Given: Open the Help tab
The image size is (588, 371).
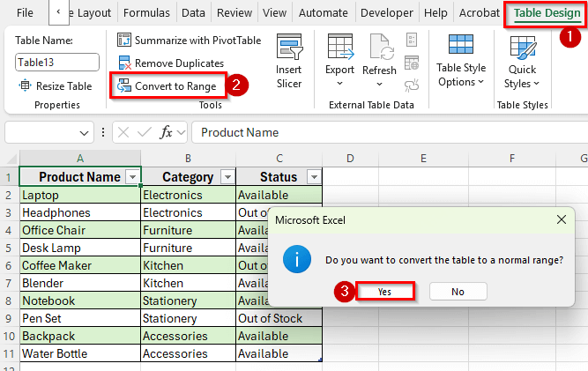Looking at the screenshot, I should point(435,13).
